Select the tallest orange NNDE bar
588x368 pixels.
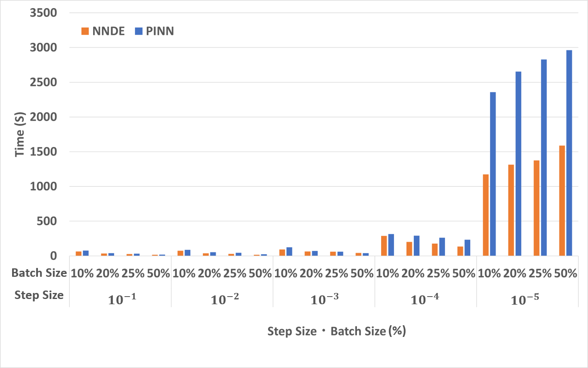562,201
